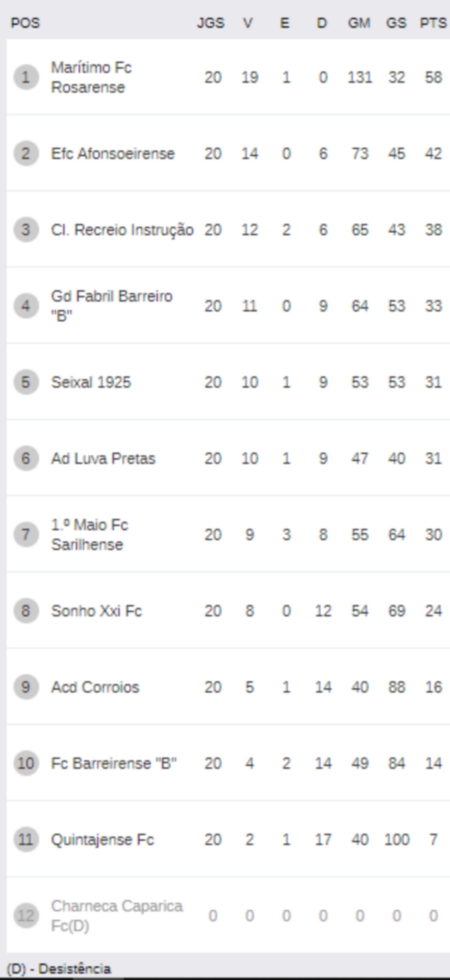Viewport: 450px width, 980px height.
Task: Click the position 10 circle badge
Action: [26, 763]
